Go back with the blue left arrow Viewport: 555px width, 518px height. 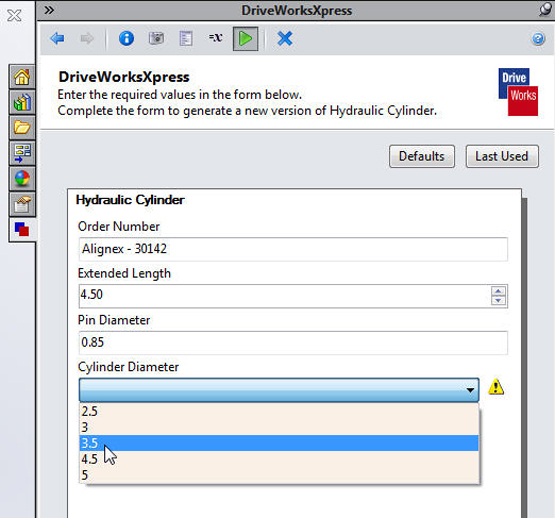[57, 38]
